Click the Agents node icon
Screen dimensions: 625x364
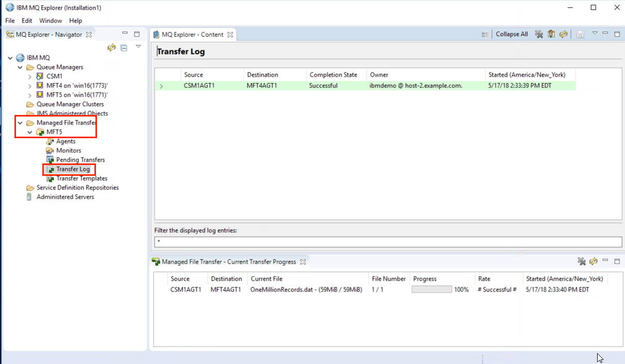50,141
